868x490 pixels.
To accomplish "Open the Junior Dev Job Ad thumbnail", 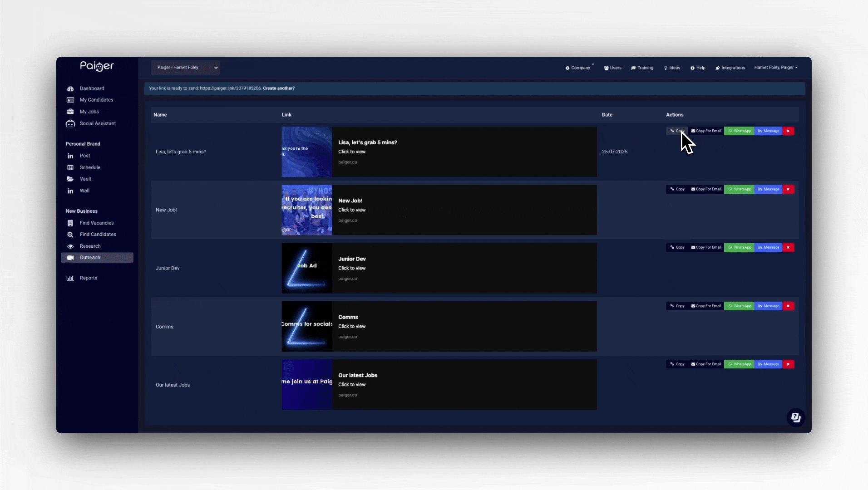I will pos(307,268).
